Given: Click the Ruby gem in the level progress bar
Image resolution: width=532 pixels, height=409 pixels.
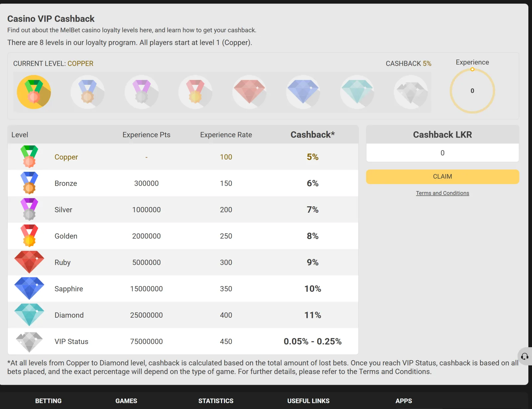Looking at the screenshot, I should click(x=249, y=92).
